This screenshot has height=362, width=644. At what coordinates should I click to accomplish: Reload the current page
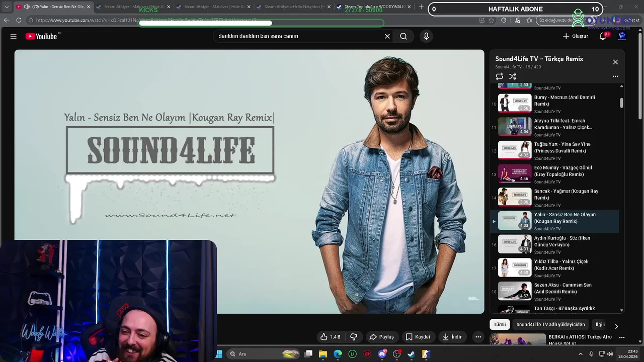tap(19, 20)
